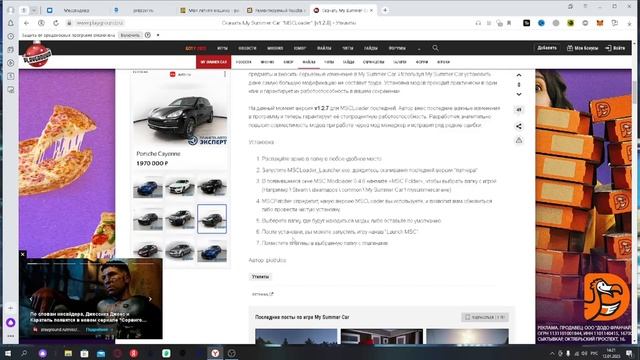
Task: Close the active My Summer Car tab
Action: tap(371, 10)
